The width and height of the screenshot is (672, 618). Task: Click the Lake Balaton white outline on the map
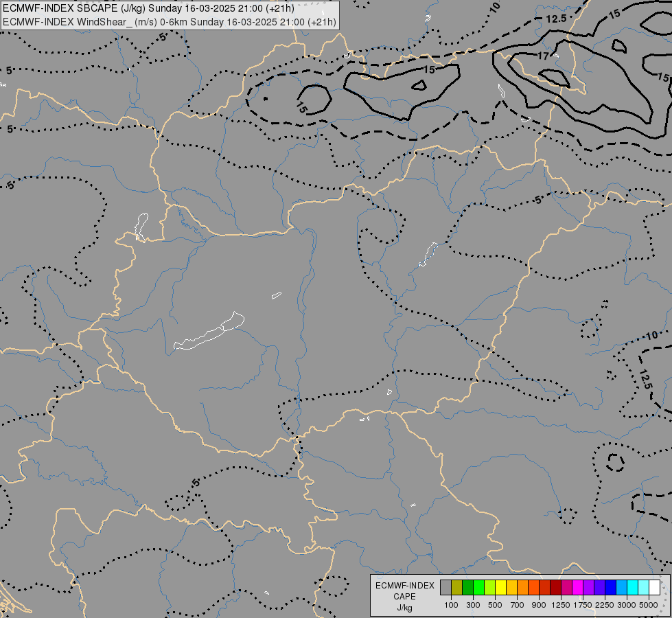(209, 332)
